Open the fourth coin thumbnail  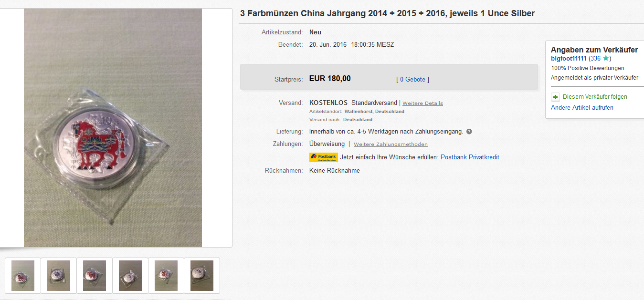pos(130,276)
